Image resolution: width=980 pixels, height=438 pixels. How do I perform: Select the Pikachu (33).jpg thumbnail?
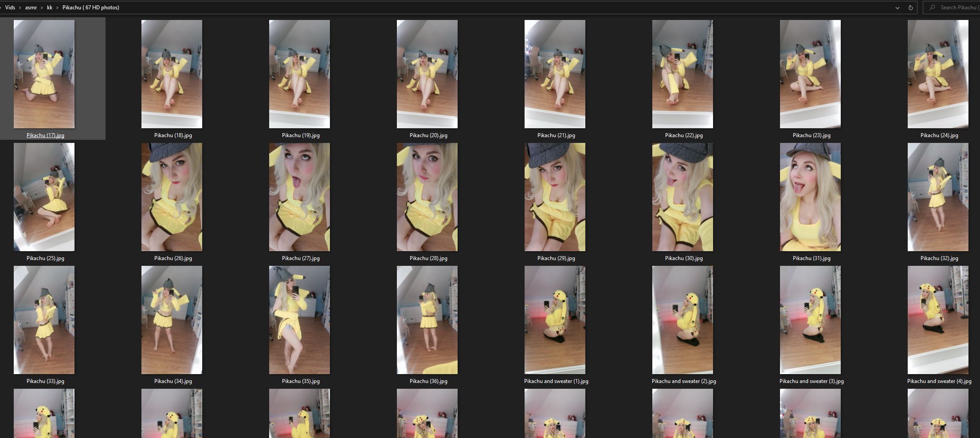(44, 320)
